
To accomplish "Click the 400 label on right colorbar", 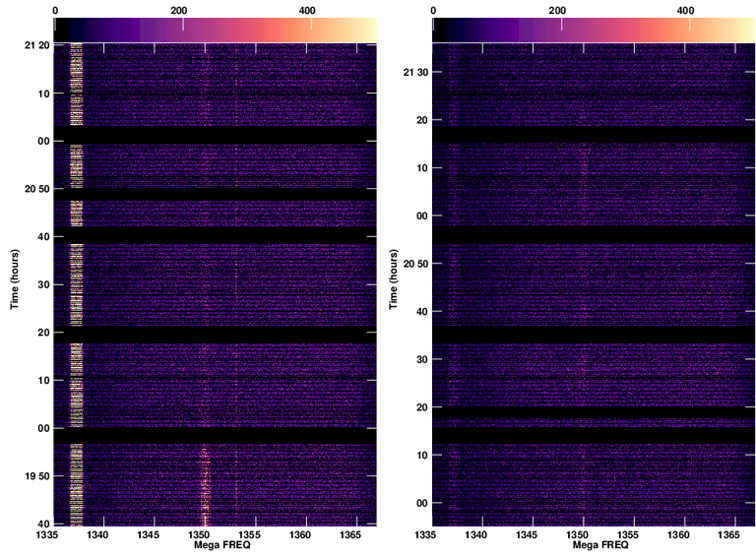I will tap(686, 10).
